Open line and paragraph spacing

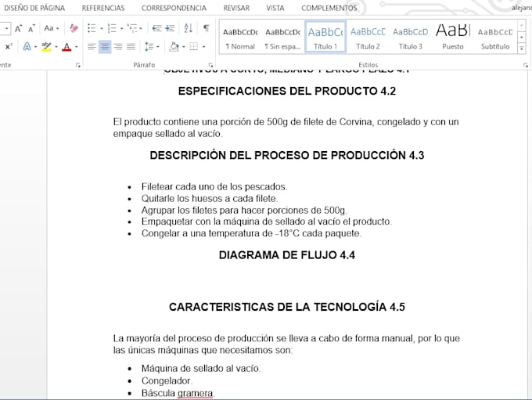(149, 46)
